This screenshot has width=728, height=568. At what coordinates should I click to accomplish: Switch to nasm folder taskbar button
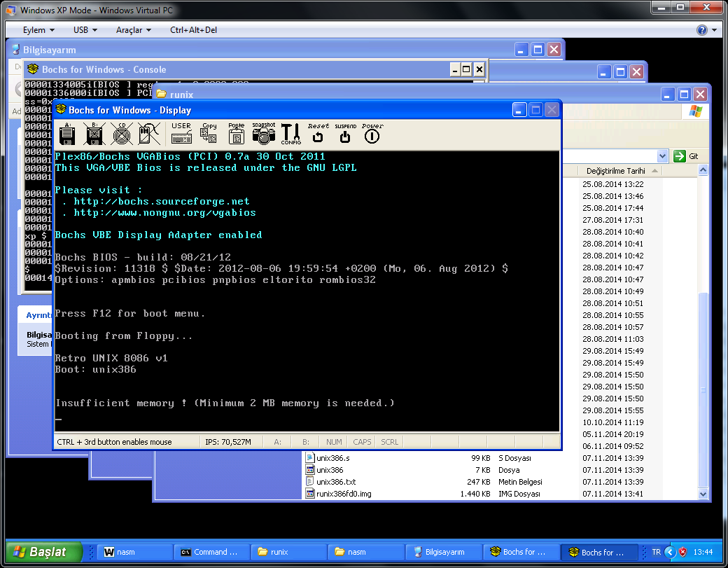click(x=367, y=552)
